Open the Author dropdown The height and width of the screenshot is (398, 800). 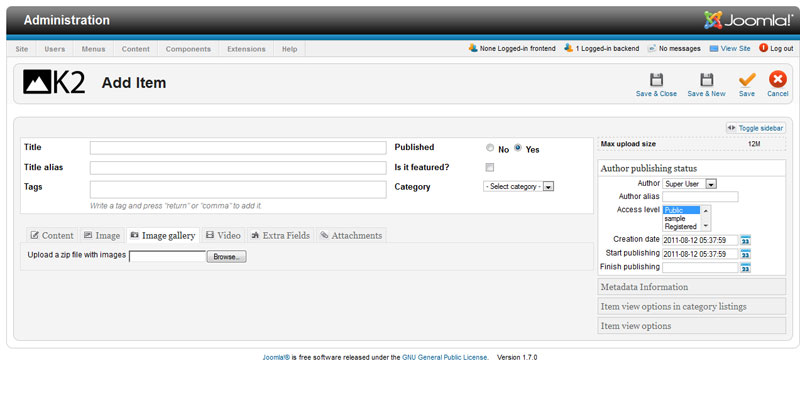pyautogui.click(x=689, y=184)
